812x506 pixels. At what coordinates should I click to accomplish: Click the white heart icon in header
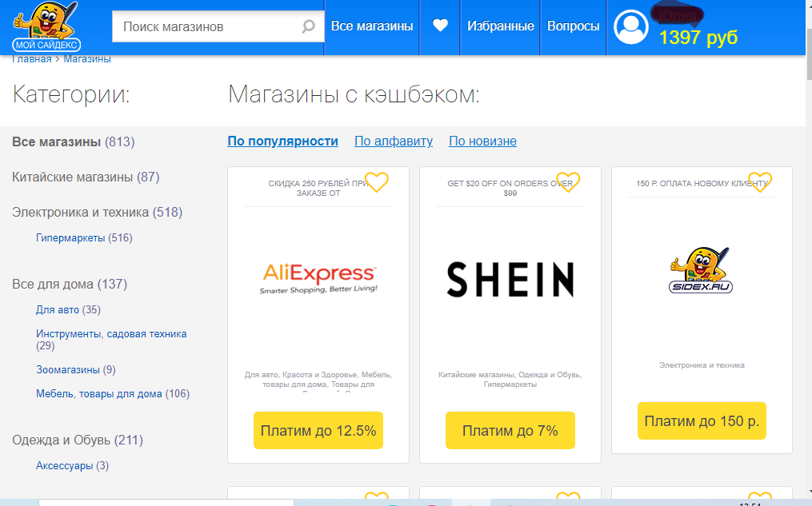coord(440,26)
